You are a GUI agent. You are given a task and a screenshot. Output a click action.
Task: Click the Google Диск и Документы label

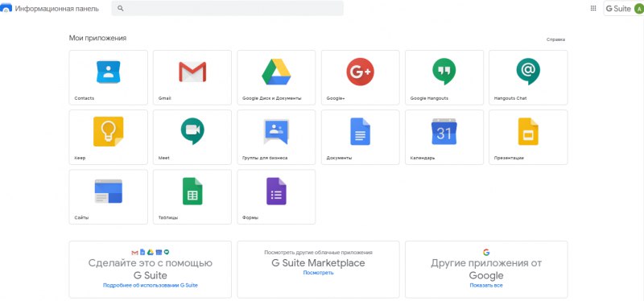point(272,98)
